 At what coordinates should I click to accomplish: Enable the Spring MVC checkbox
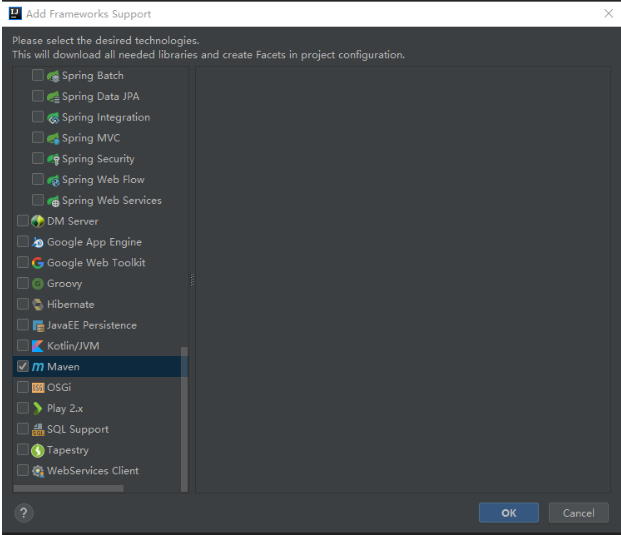pos(38,138)
